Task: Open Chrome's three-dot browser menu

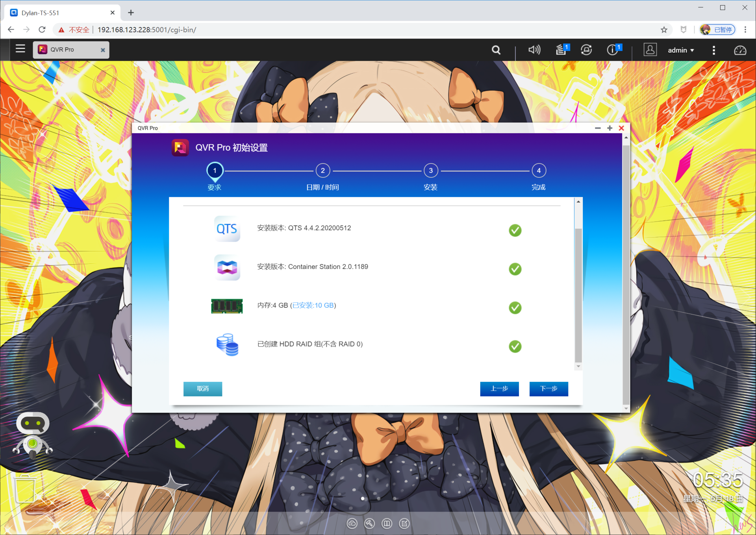Action: pyautogui.click(x=745, y=30)
